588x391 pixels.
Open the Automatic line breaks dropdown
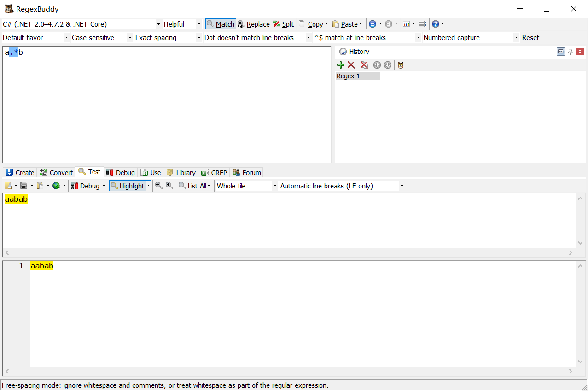click(x=342, y=186)
